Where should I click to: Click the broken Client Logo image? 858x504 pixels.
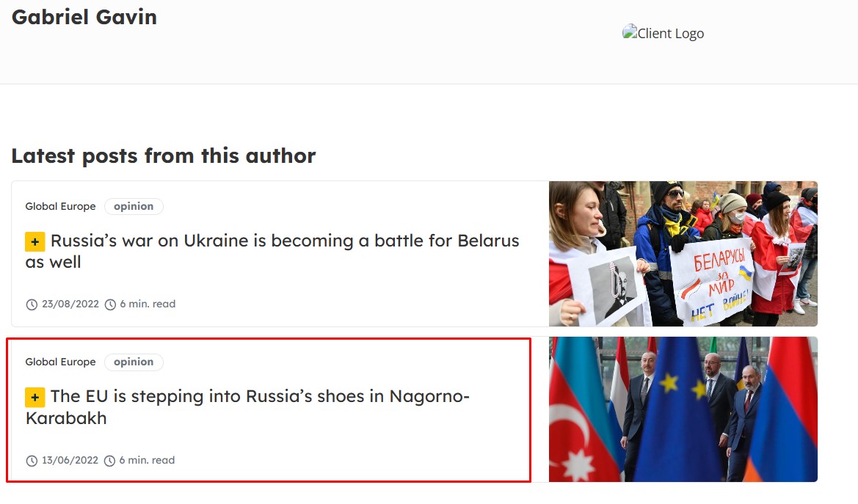click(663, 33)
